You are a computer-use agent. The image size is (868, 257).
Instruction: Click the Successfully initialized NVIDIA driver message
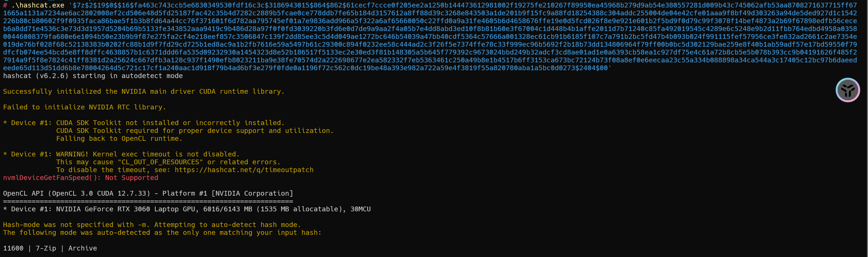coord(144,91)
